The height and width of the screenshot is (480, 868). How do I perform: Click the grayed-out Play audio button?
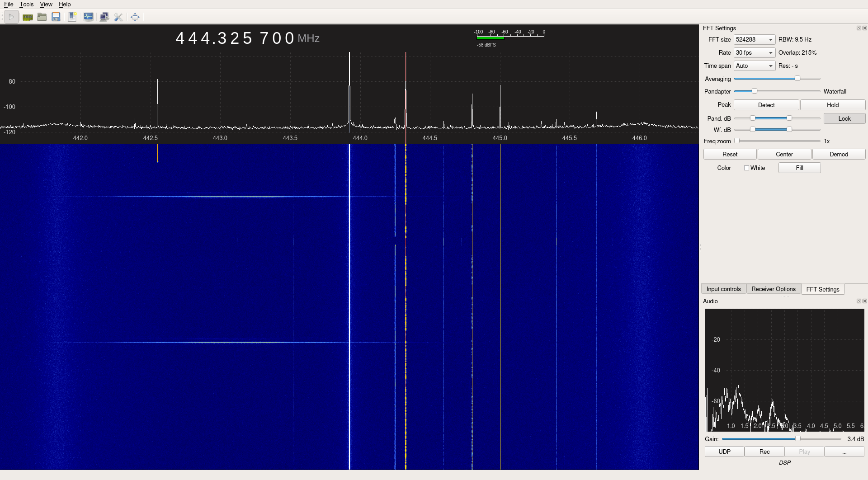[804, 452]
